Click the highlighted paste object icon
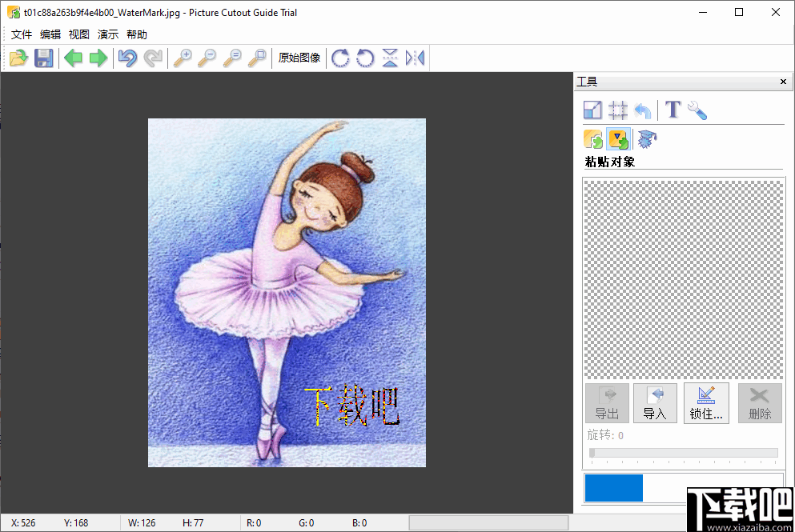Viewport: 795px width, 532px height. [619, 139]
